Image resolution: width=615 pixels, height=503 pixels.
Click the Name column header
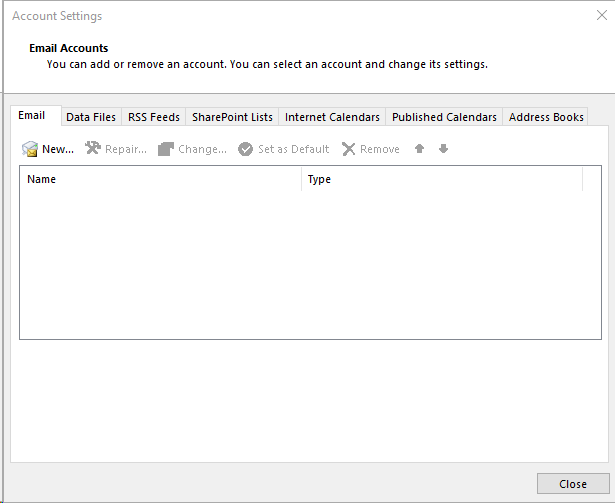pyautogui.click(x=160, y=179)
